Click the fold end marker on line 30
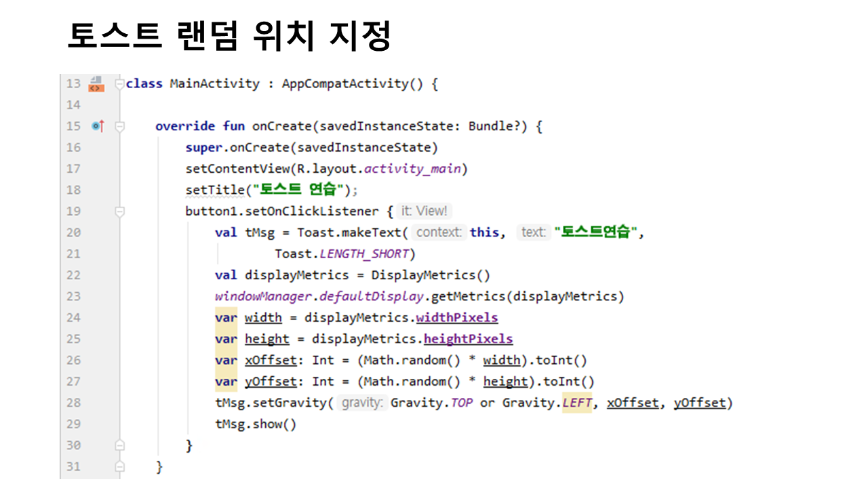The height and width of the screenshot is (488, 868). tap(120, 445)
